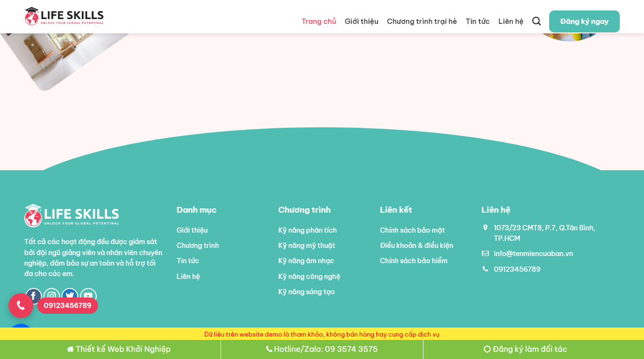Open Kỹ năng công nghệ link
Viewport: 644px width, 359px height.
point(309,277)
